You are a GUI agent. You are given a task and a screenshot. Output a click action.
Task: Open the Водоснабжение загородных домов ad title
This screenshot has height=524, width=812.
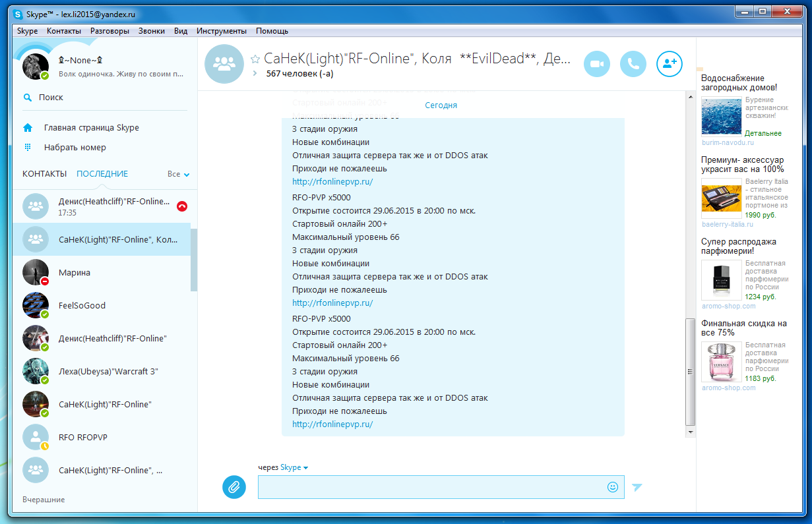pyautogui.click(x=739, y=82)
